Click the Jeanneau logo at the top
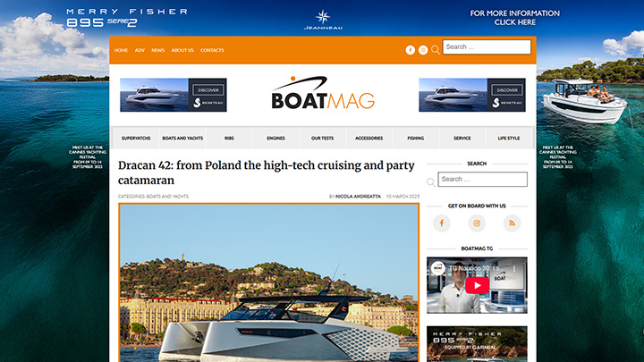This screenshot has height=362, width=644. point(322,20)
